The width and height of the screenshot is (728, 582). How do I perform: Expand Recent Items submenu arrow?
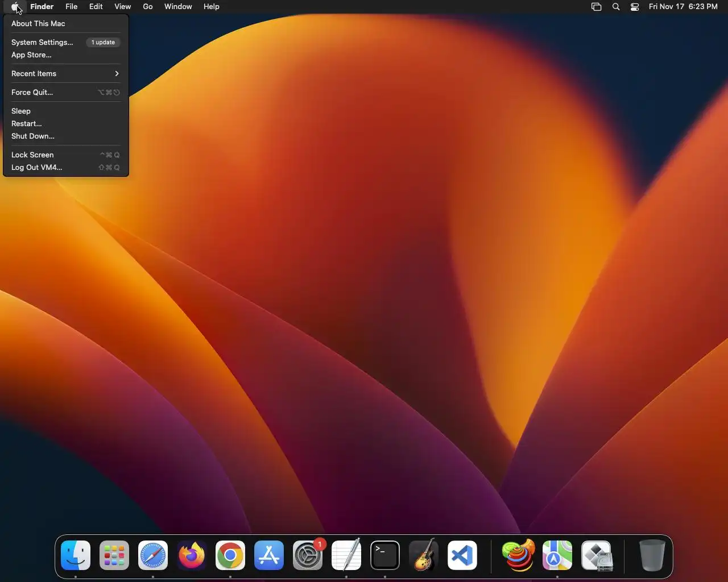tap(117, 73)
